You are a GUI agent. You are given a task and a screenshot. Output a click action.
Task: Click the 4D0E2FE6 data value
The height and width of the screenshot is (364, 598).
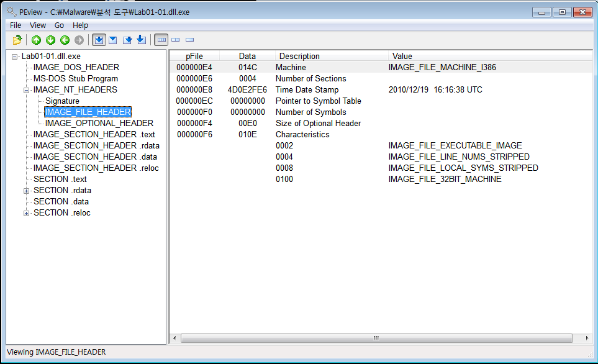pos(248,89)
